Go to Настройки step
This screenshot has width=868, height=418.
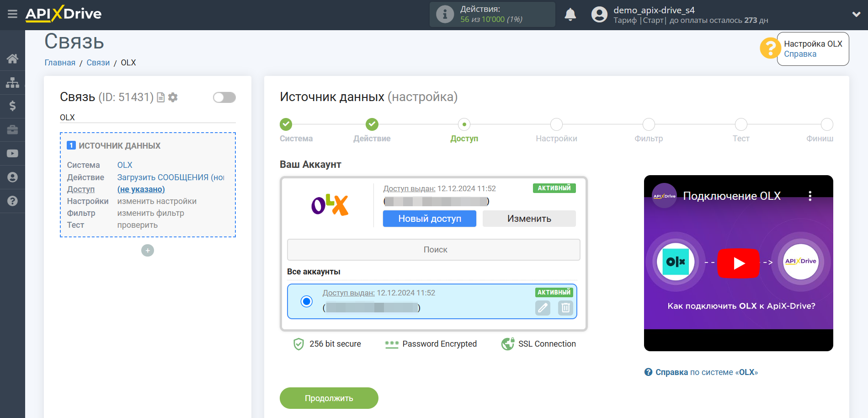coord(556,124)
